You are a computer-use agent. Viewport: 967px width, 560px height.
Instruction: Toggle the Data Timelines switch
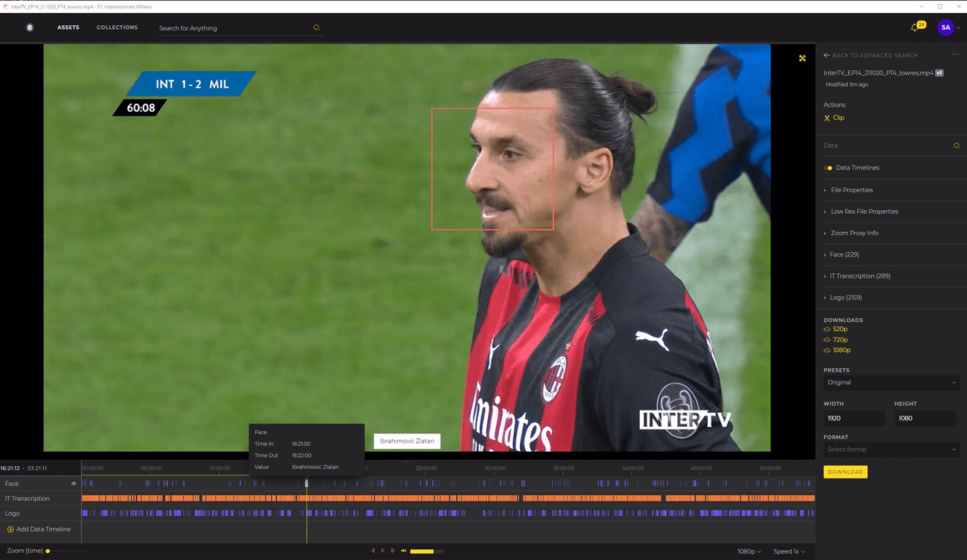click(x=828, y=168)
